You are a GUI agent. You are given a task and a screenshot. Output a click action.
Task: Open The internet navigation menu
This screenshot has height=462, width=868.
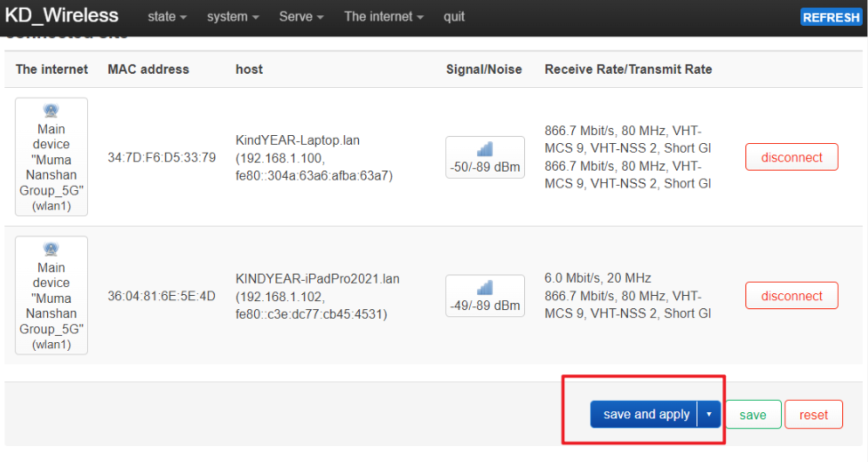[x=384, y=17]
